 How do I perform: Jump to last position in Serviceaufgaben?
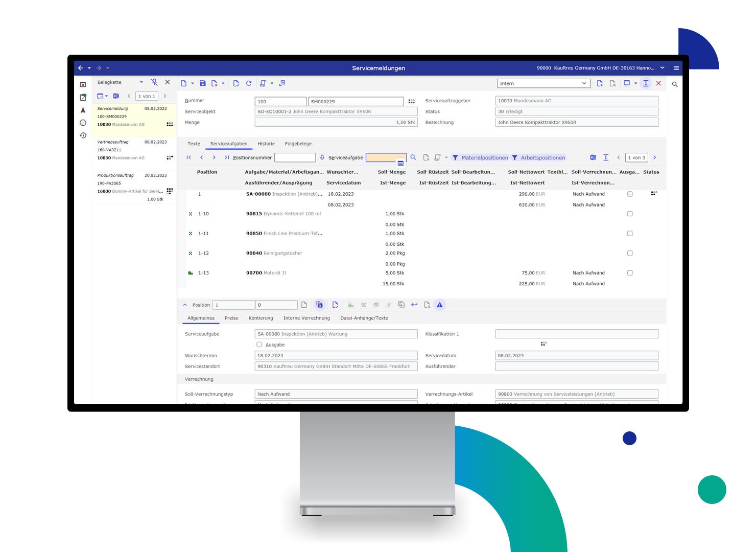tap(227, 157)
